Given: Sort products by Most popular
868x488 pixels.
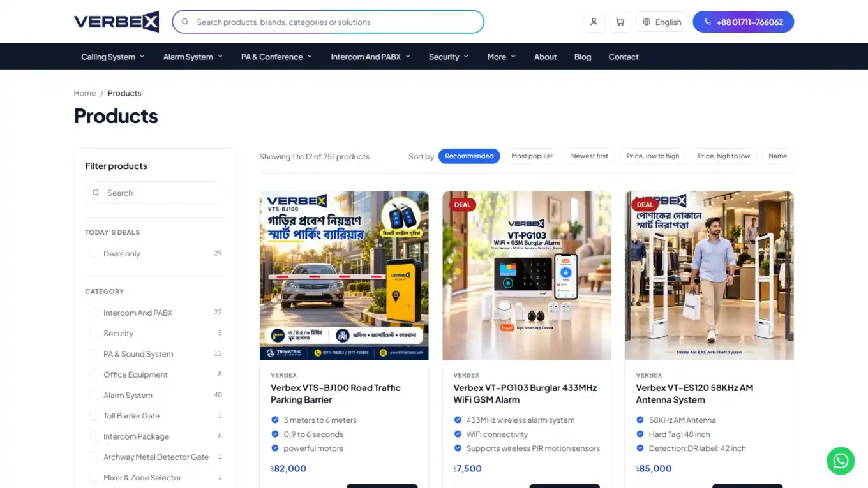Looking at the screenshot, I should 532,156.
